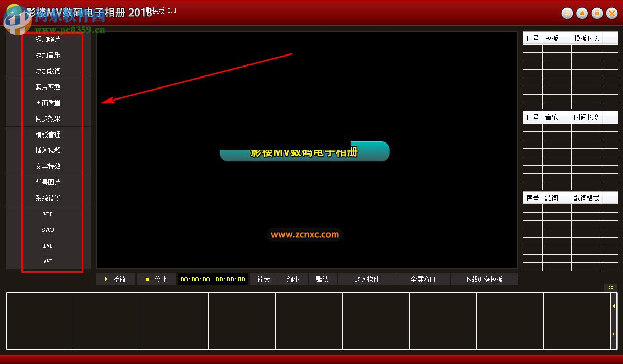This screenshot has height=364, width=623.
Task: Click the 模板时长 column header
Action: tap(587, 39)
